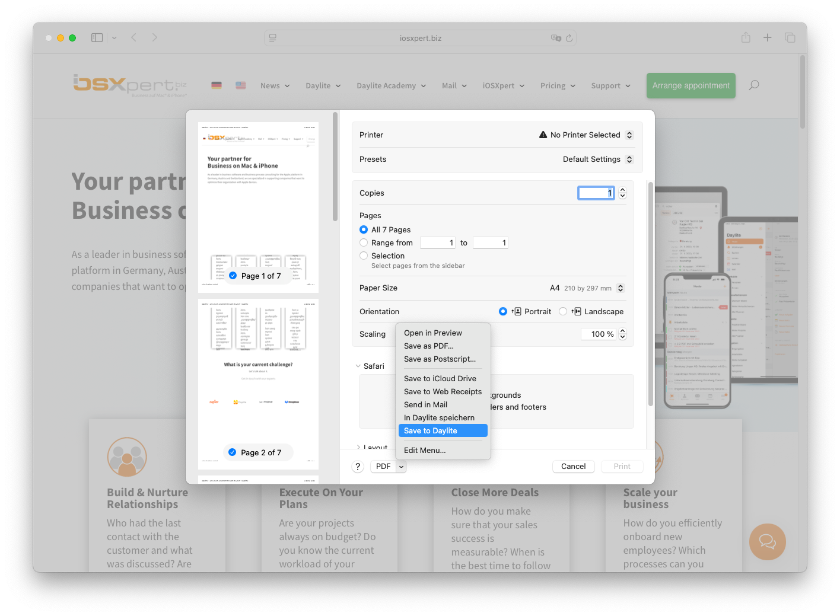This screenshot has height=616, width=840.
Task: Open the Pricing nav menu
Action: click(x=558, y=85)
